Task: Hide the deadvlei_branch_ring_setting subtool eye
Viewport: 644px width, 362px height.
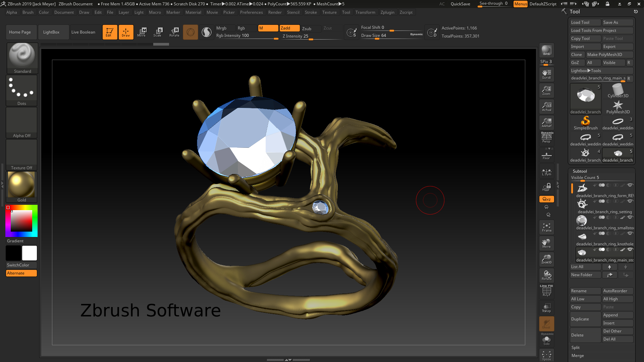Action: click(630, 201)
